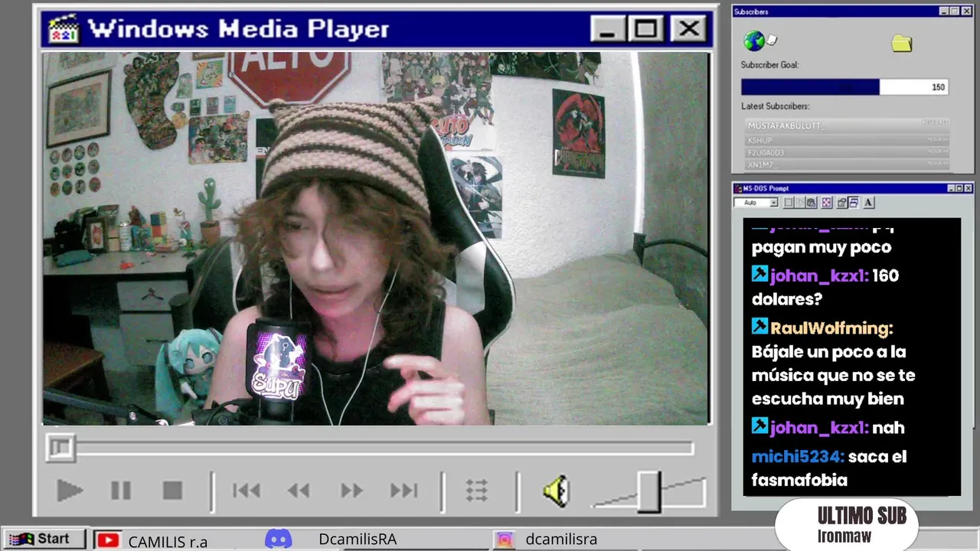Viewport: 980px width, 551px height.
Task: Click the YouTube icon in the taskbar
Action: tap(108, 540)
